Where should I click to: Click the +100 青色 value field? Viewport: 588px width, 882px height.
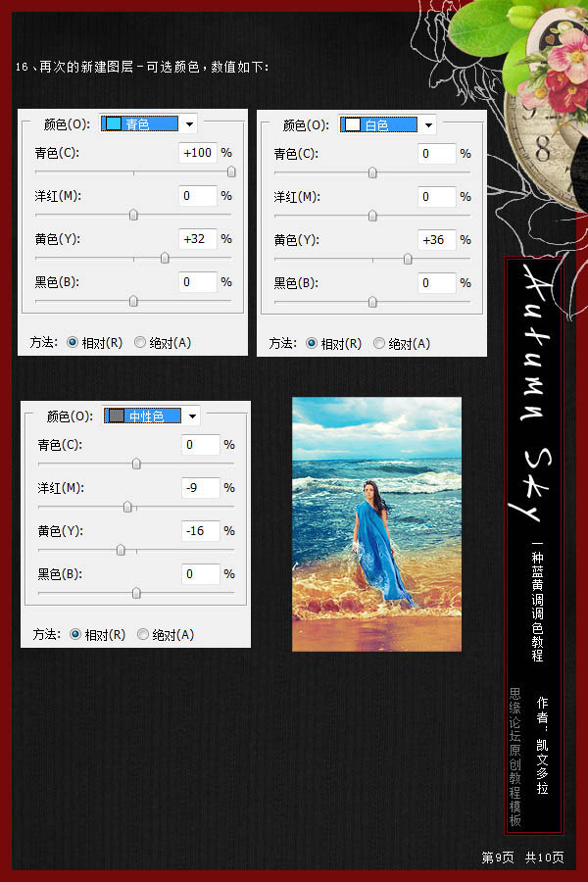(199, 153)
